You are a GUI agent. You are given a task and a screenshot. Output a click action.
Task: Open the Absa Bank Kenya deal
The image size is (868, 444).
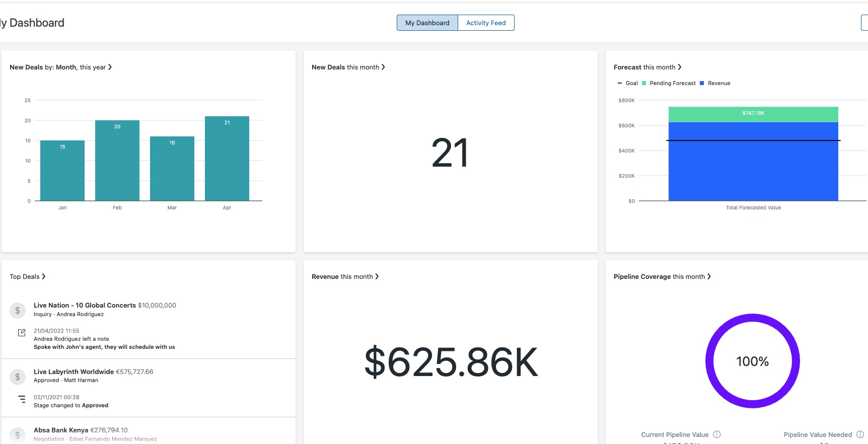pos(61,430)
